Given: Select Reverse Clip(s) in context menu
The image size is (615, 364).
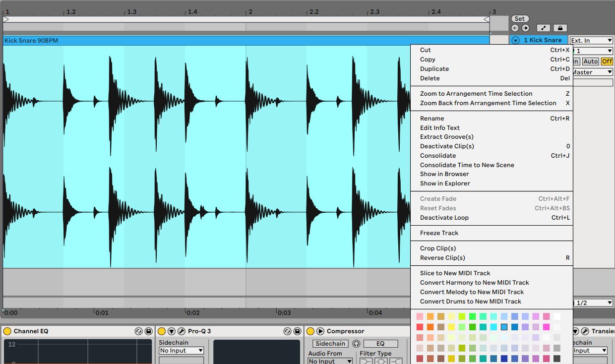Looking at the screenshot, I should (x=442, y=258).
